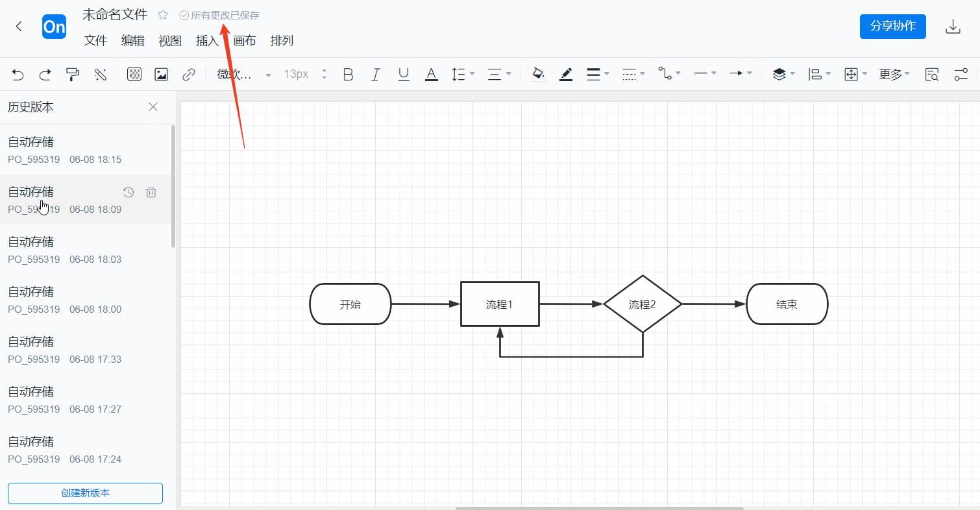The width and height of the screenshot is (980, 510).
Task: Click the 分享协作 button
Action: pyautogui.click(x=892, y=27)
